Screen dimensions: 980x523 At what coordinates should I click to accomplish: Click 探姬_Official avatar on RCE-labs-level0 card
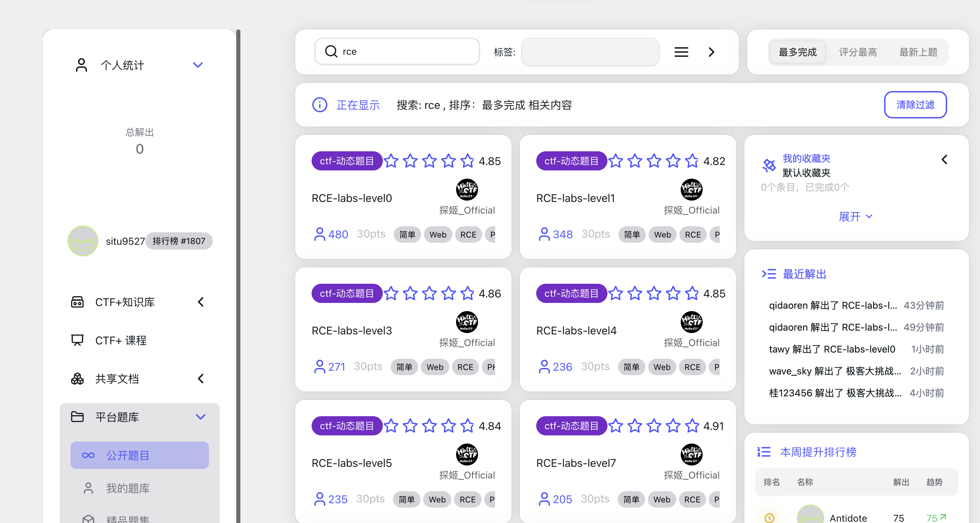coord(467,189)
